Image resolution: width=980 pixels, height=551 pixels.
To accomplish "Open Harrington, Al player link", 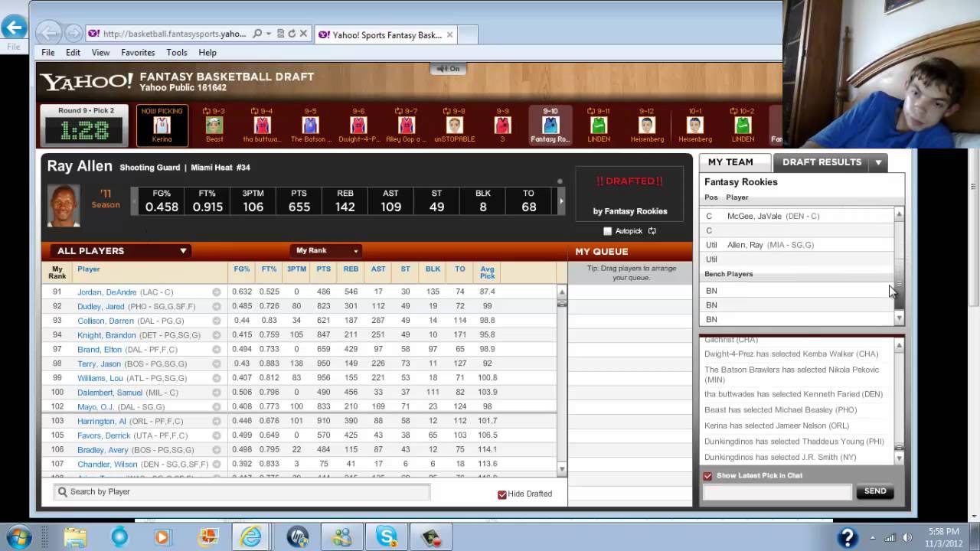I will pyautogui.click(x=102, y=422).
